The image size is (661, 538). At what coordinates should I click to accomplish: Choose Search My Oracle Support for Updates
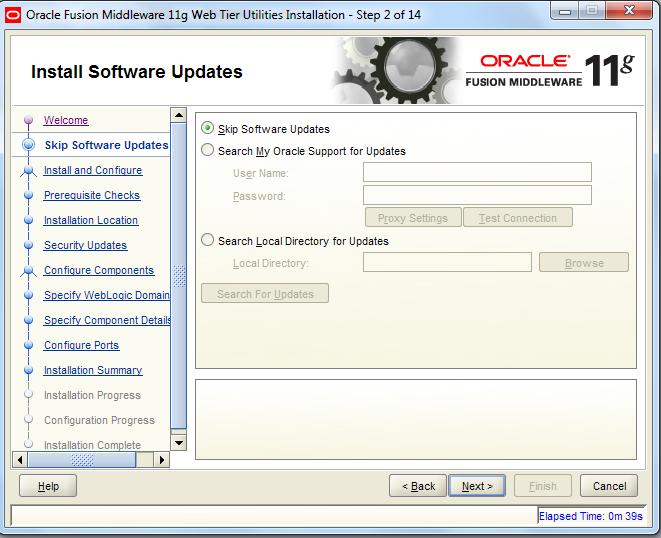(207, 150)
